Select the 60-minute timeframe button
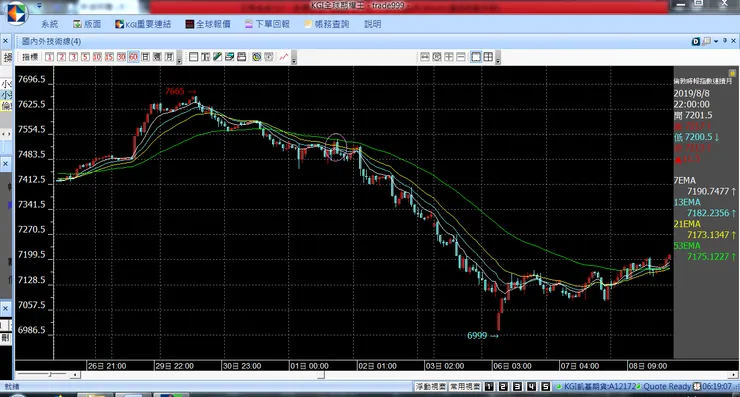The width and height of the screenshot is (740, 397). pos(134,57)
